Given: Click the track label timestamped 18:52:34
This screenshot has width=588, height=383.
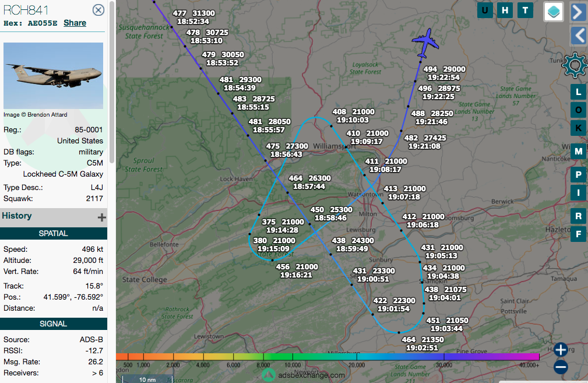Looking at the screenshot, I should click(x=193, y=17).
